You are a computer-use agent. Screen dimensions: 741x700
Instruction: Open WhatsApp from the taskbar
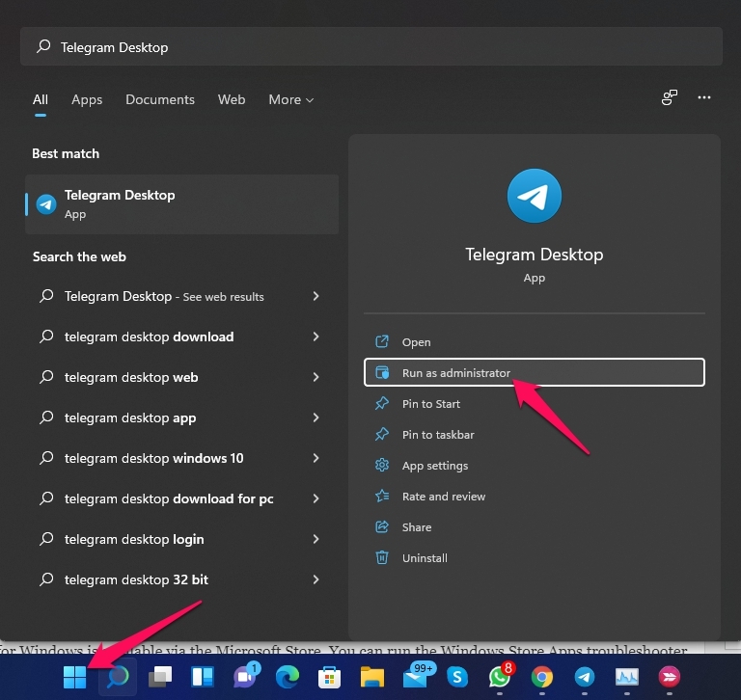pyautogui.click(x=501, y=676)
